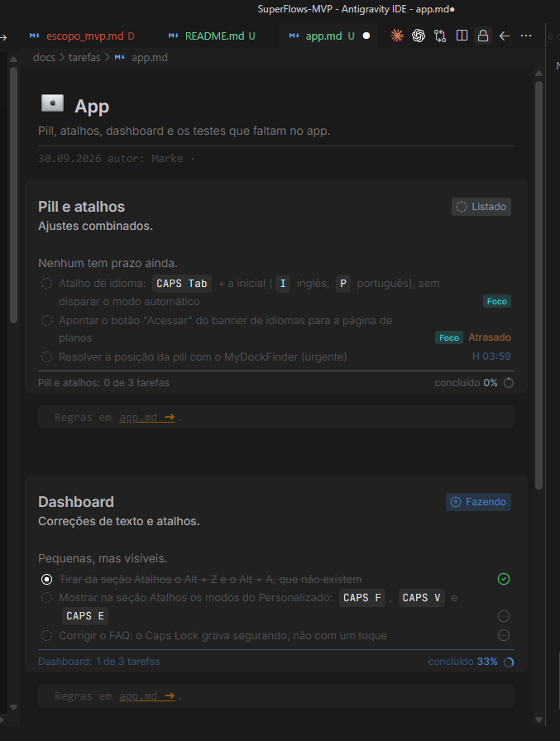Open the Listado status dropdown
The width and height of the screenshot is (560, 741).
click(x=481, y=207)
